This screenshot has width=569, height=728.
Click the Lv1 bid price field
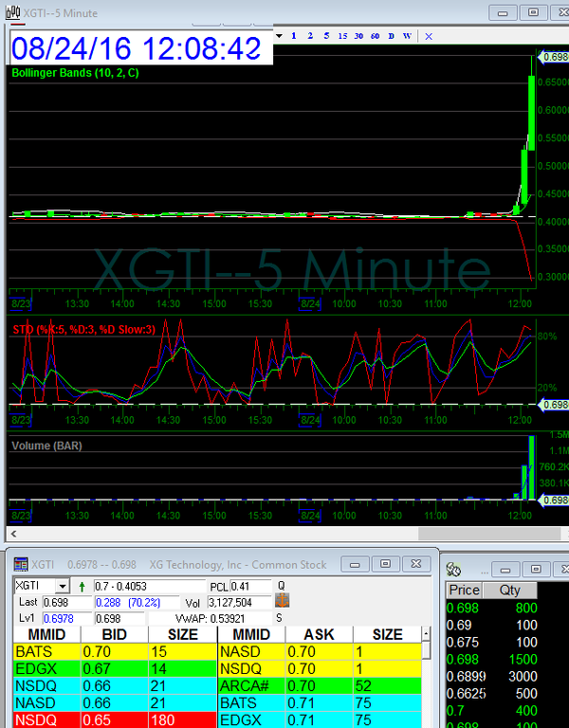pyautogui.click(x=59, y=618)
